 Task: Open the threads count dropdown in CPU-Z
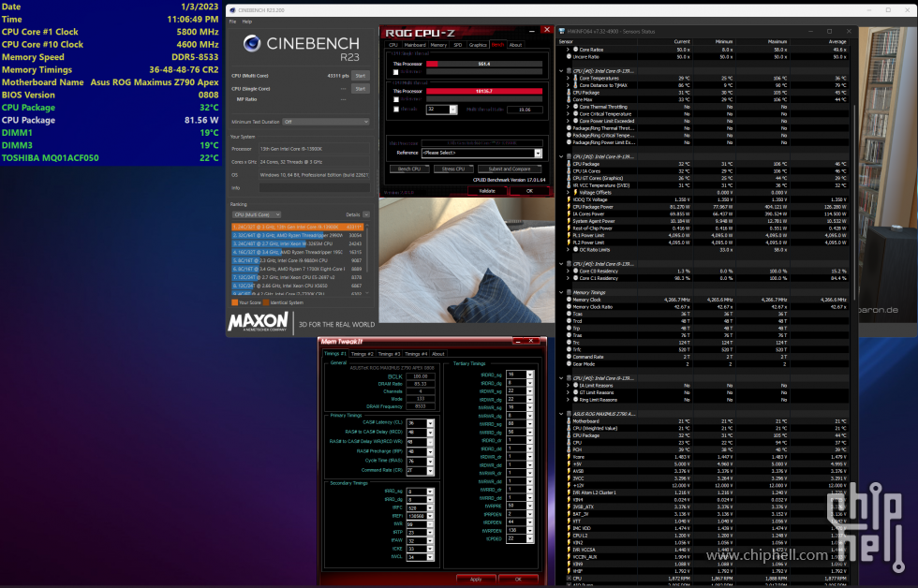coord(452,110)
